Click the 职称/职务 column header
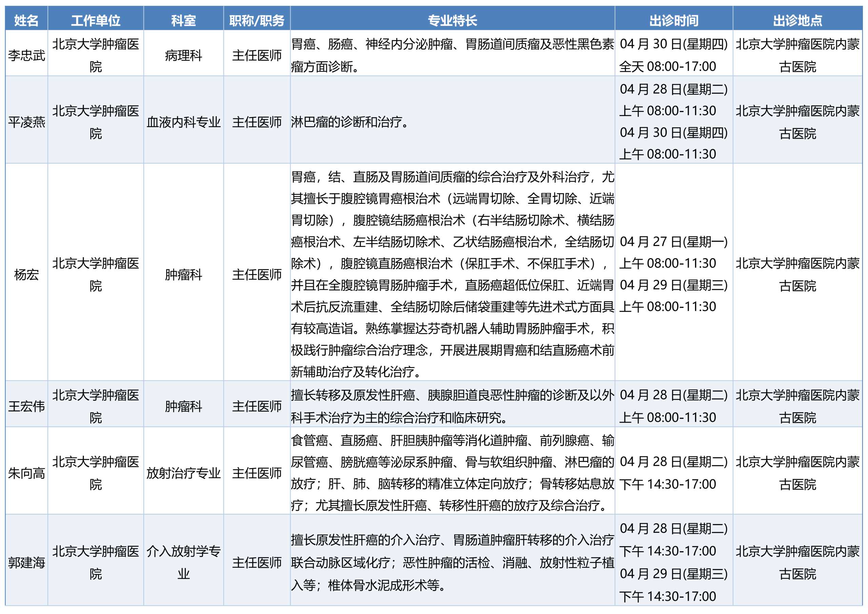The height and width of the screenshot is (614, 868). click(x=257, y=20)
